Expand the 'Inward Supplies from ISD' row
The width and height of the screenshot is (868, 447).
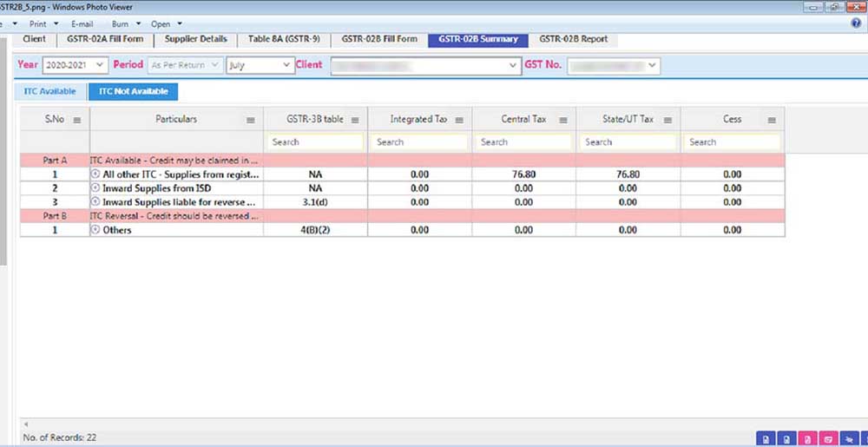click(95, 188)
